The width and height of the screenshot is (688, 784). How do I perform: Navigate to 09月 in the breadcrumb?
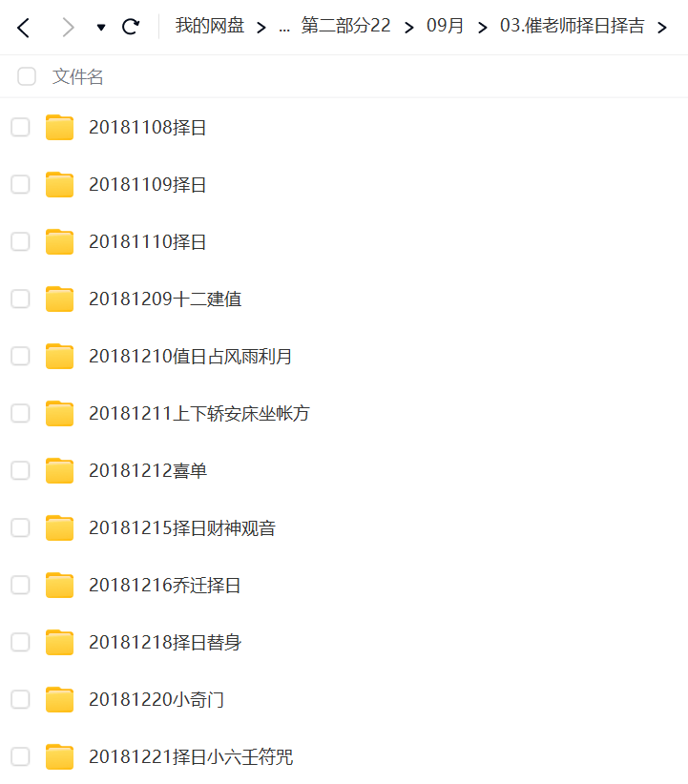coord(445,26)
